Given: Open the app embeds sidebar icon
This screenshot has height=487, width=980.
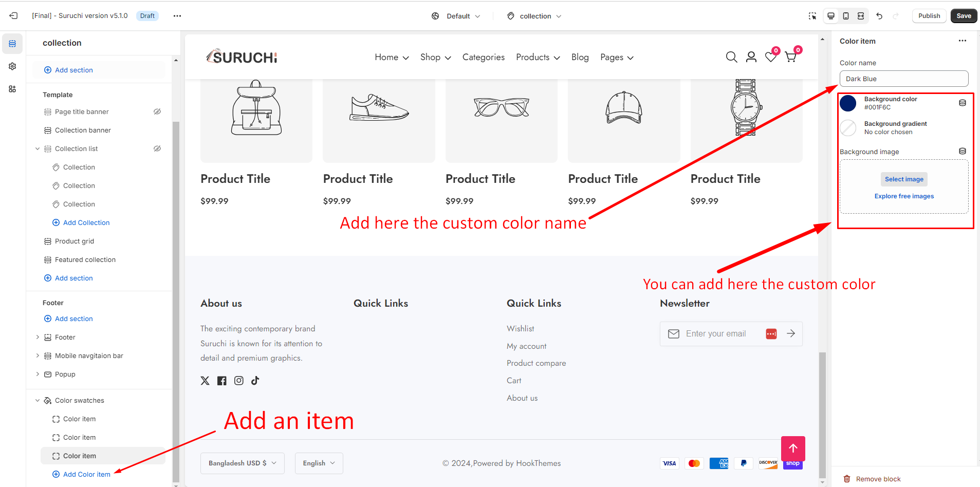Looking at the screenshot, I should (x=12, y=89).
